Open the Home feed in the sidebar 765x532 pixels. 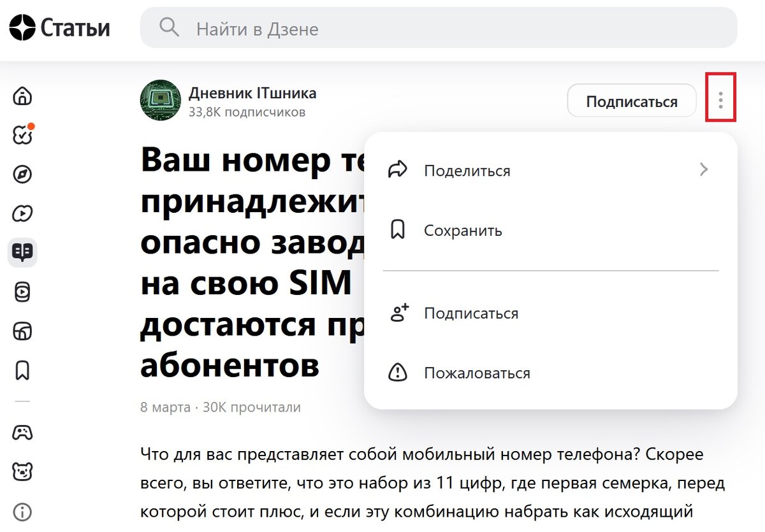pos(22,97)
